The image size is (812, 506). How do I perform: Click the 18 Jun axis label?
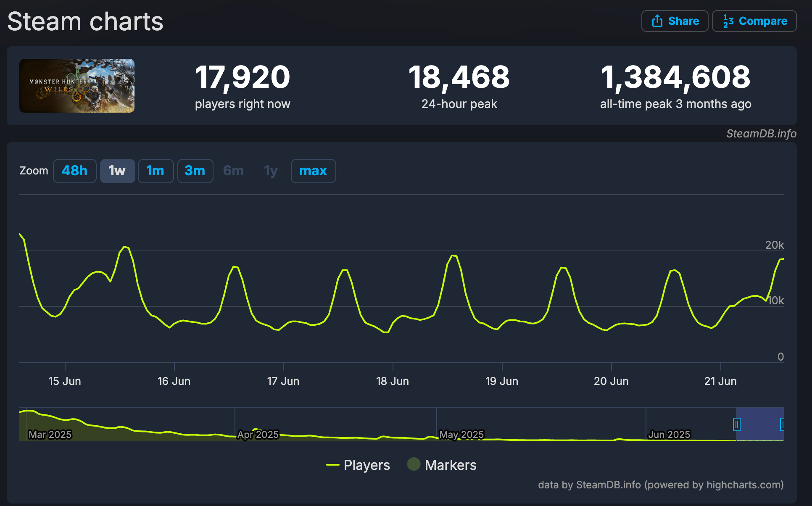(x=393, y=381)
